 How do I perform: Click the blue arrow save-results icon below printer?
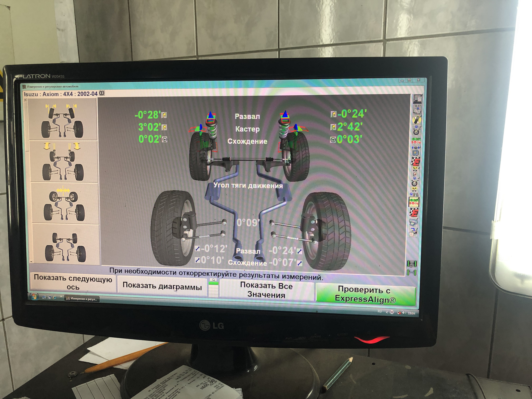413,232
